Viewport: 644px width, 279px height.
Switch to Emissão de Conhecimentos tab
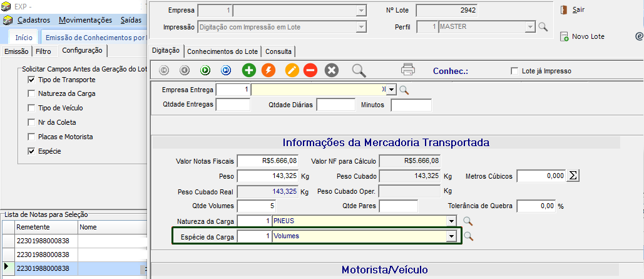(x=94, y=38)
